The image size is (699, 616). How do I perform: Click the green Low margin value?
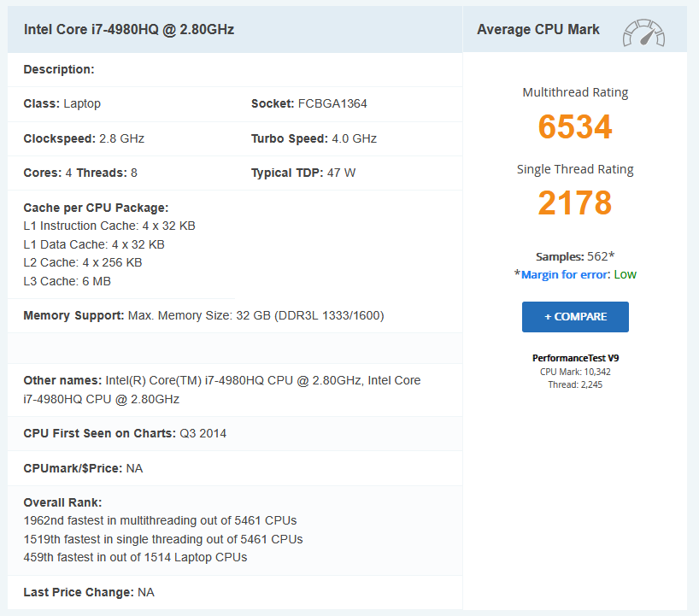[625, 274]
